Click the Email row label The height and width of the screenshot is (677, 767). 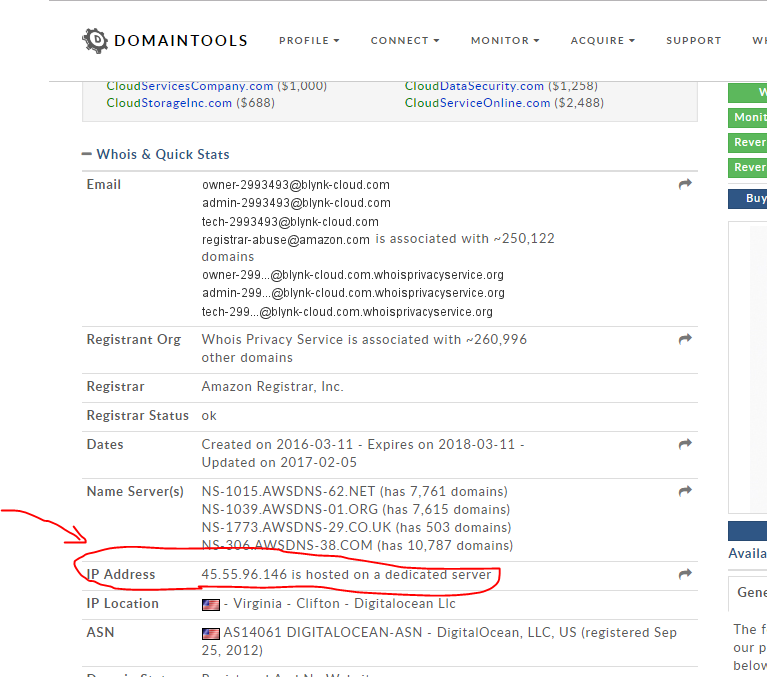[104, 184]
